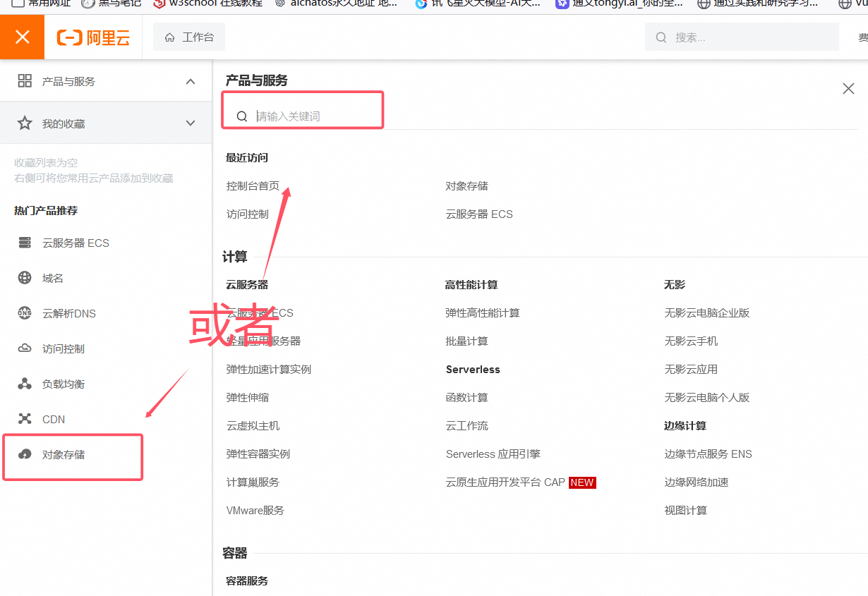Viewport: 868px width, 596px height.
Task: Click the star icon beside 我的收藏
Action: click(25, 123)
